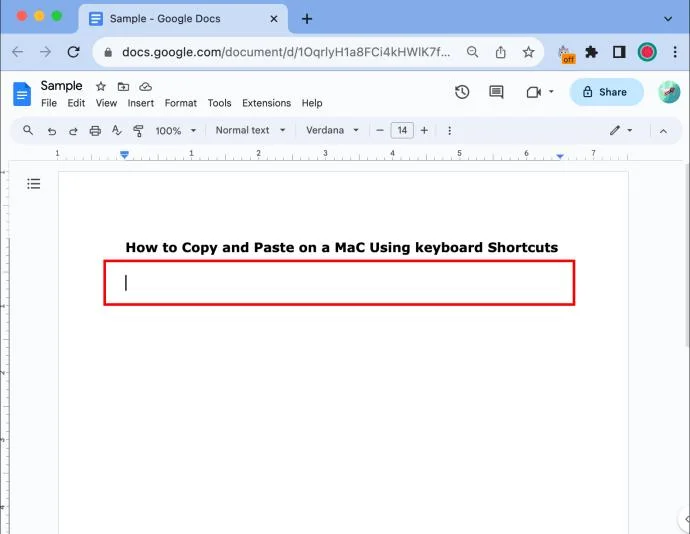Screen dimensions: 690x534
Task: Show the document outline icon
Action: coord(33,184)
